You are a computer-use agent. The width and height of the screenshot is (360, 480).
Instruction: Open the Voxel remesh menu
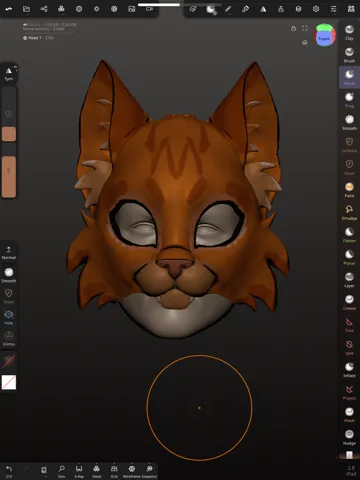tap(96, 471)
